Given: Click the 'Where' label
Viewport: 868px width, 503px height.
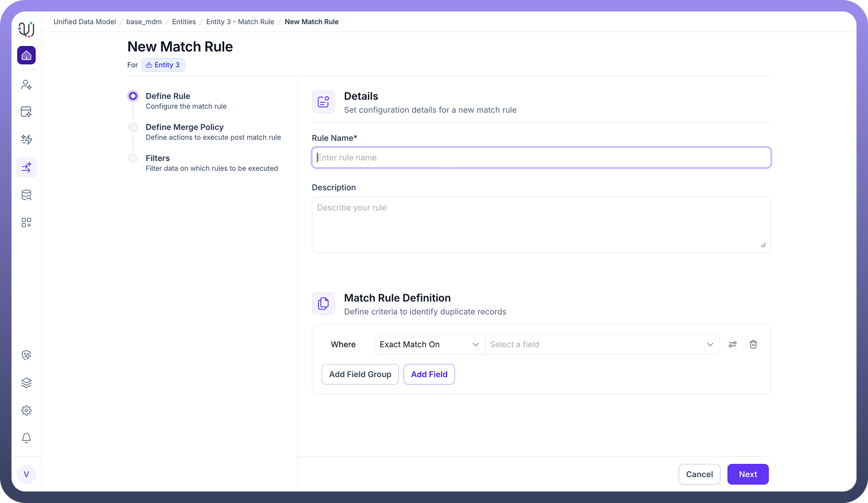Looking at the screenshot, I should 343,344.
